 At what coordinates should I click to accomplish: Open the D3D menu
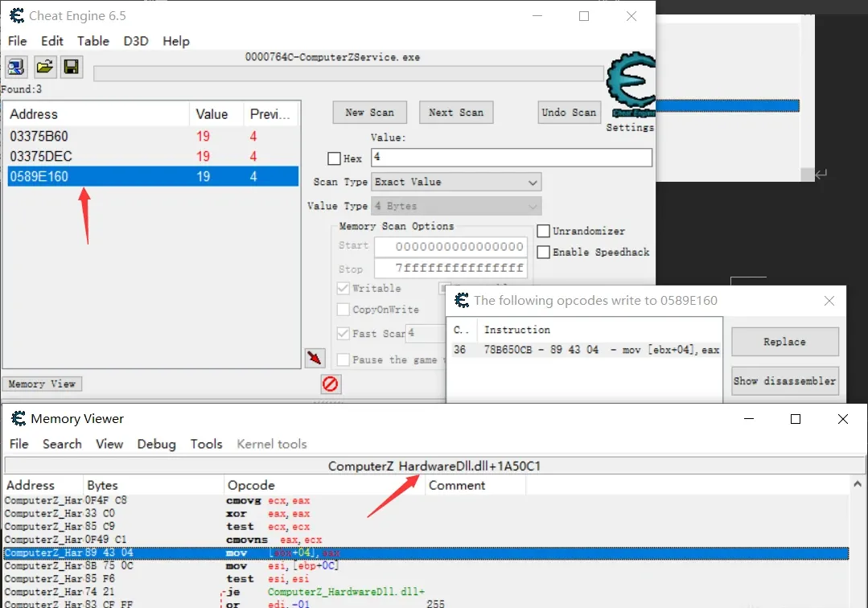(136, 41)
